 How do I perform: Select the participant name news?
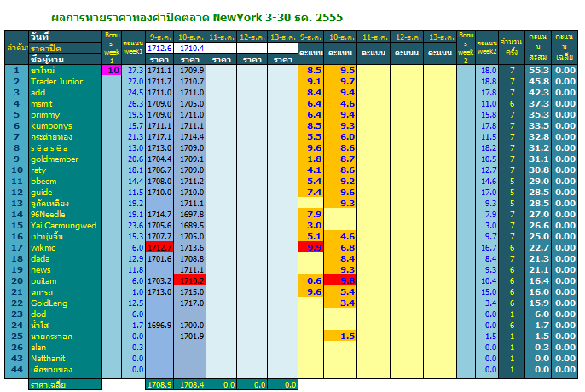point(41,269)
